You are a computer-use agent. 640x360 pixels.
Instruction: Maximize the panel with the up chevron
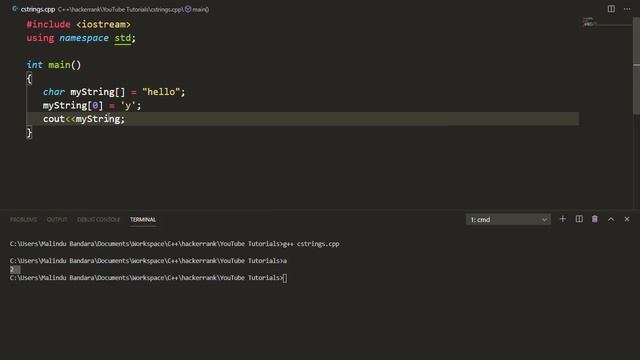611,219
